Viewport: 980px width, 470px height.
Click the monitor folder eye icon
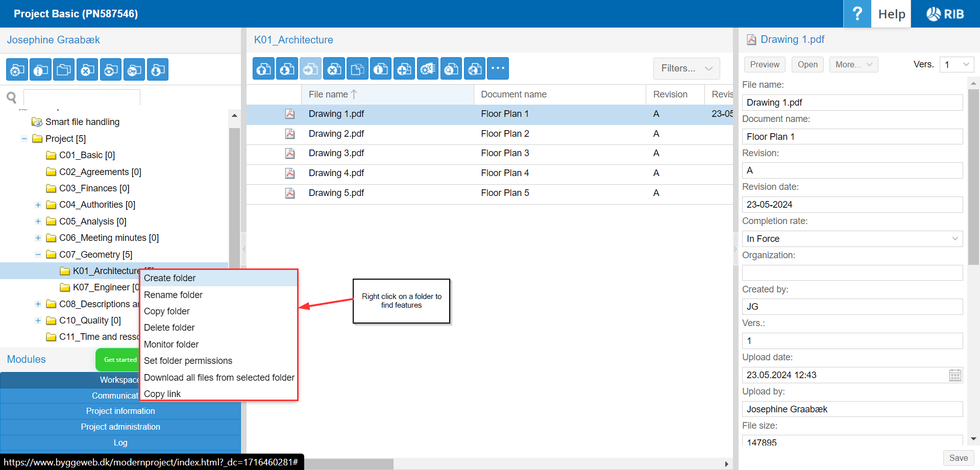click(x=111, y=70)
